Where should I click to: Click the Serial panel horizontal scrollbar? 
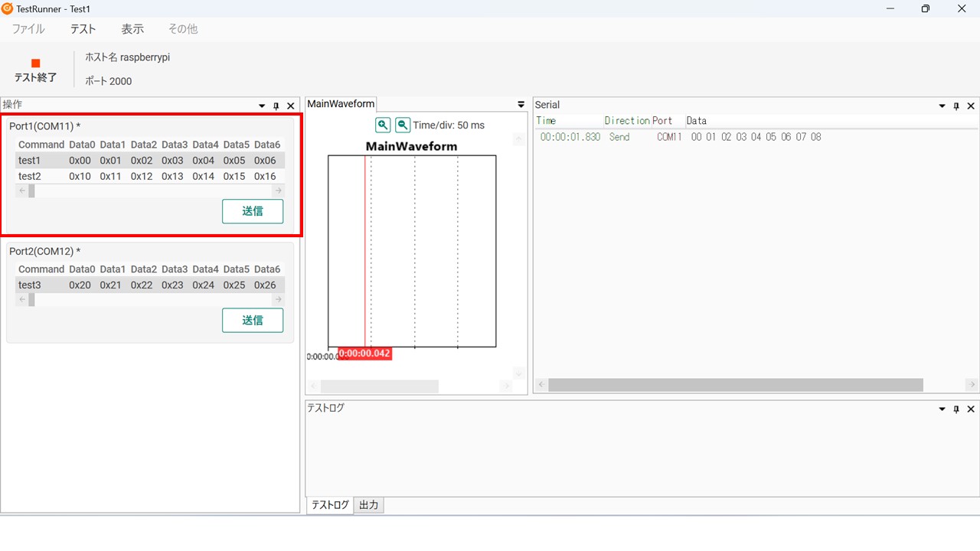735,385
